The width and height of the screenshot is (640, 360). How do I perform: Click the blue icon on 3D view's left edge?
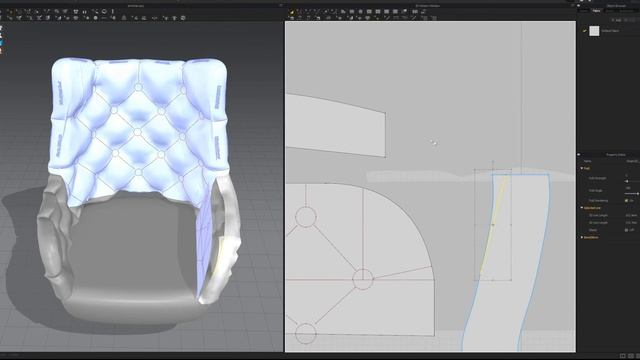1,42
